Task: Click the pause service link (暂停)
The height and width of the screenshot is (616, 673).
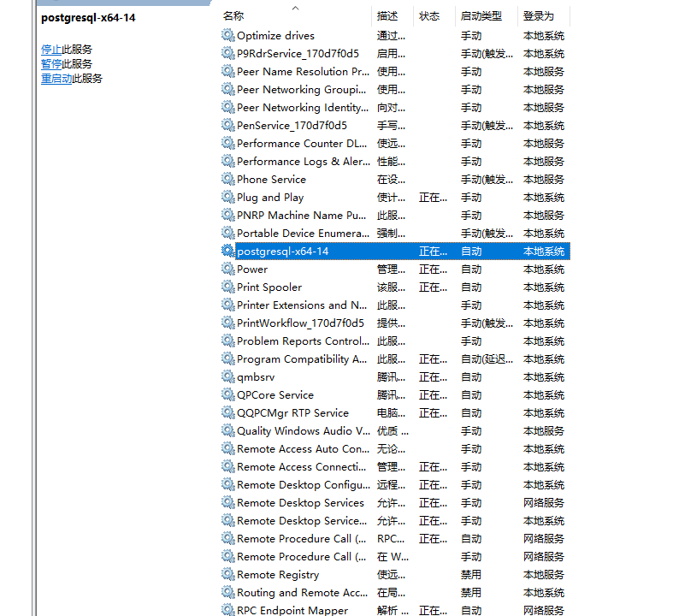Action: tap(51, 64)
